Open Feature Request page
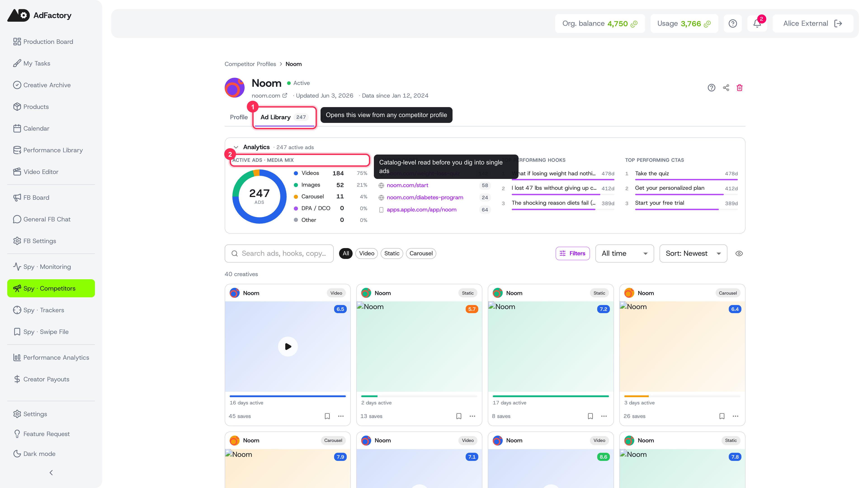 tap(51, 434)
